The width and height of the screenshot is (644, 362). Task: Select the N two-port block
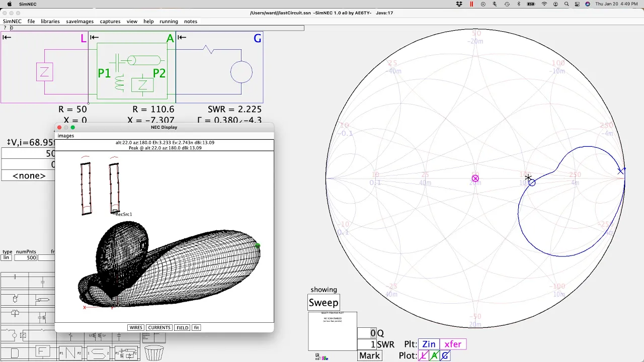(70, 353)
